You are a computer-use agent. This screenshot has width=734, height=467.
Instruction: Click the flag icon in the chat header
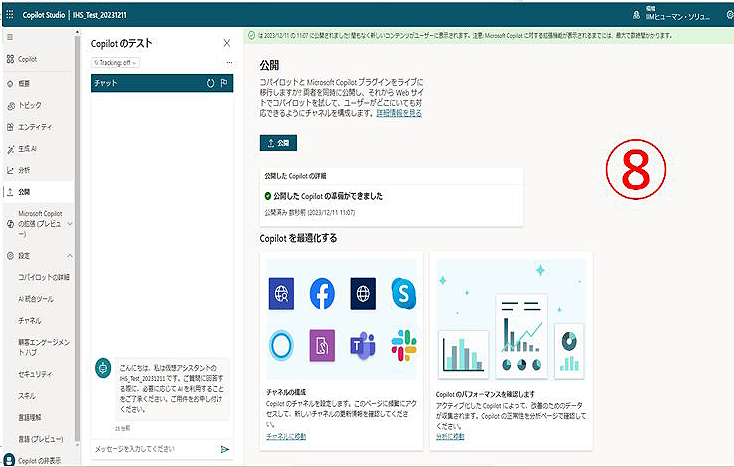(x=224, y=83)
